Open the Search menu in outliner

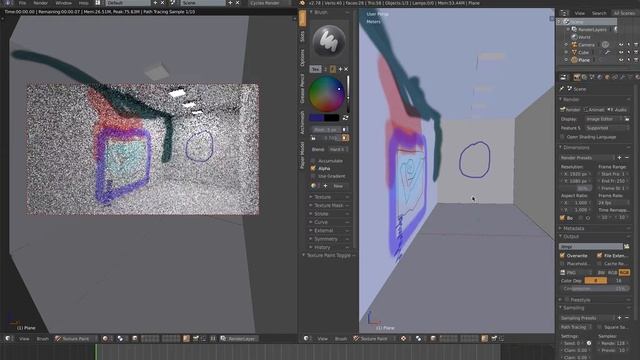pyautogui.click(x=599, y=13)
